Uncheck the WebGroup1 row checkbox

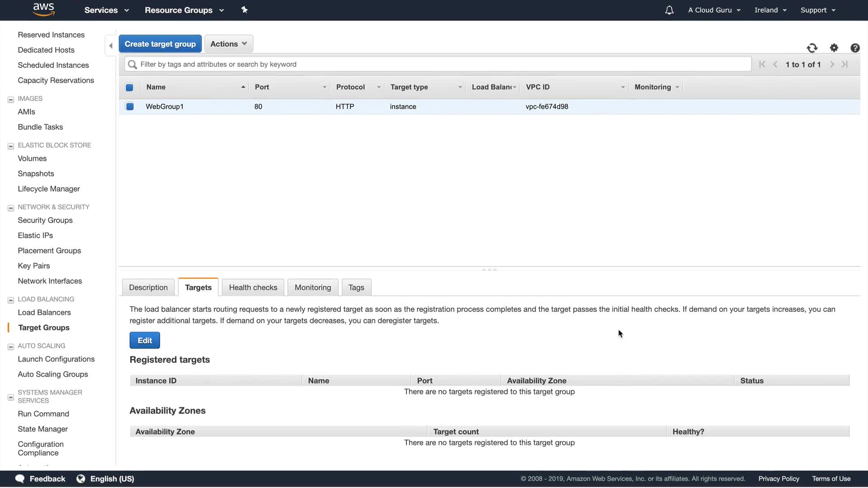click(x=130, y=107)
